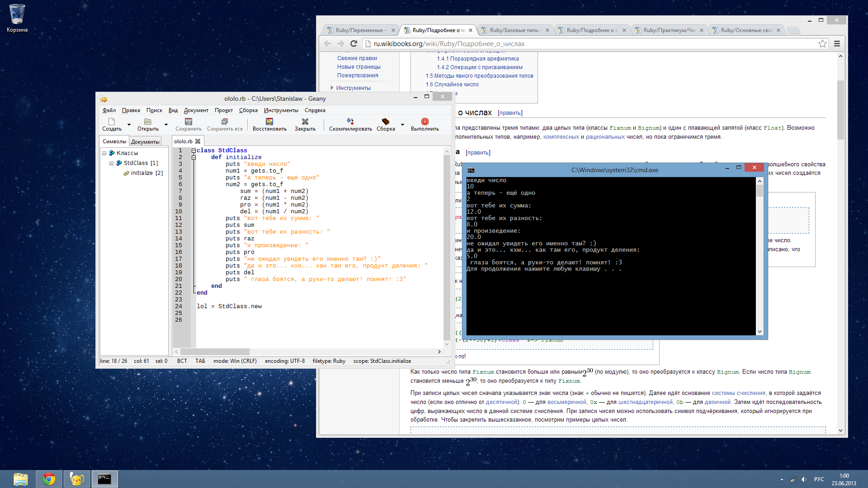Click the Restore (Восстановить) toolbar icon

(269, 122)
